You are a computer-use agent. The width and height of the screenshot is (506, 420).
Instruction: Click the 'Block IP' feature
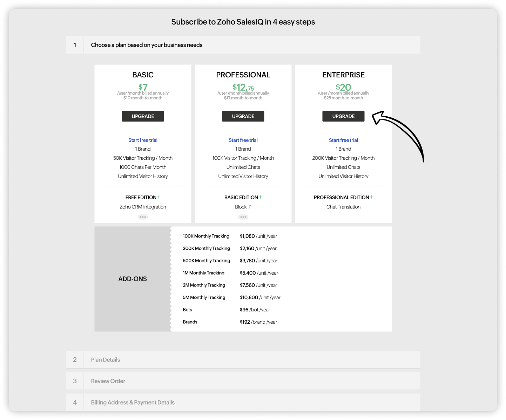click(x=243, y=207)
